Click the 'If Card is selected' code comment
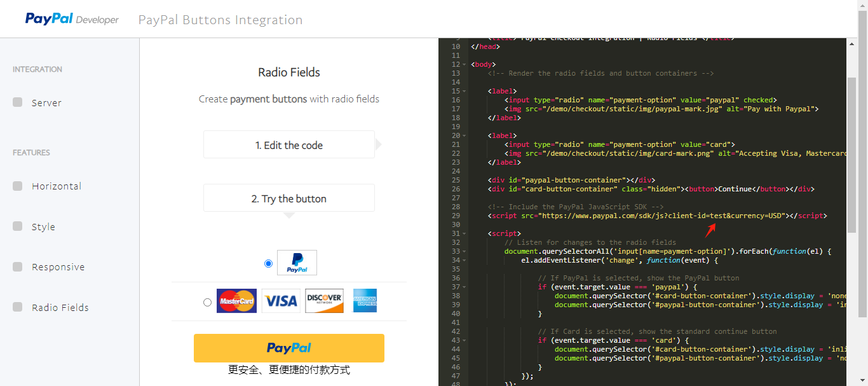The height and width of the screenshot is (386, 868). point(657,331)
